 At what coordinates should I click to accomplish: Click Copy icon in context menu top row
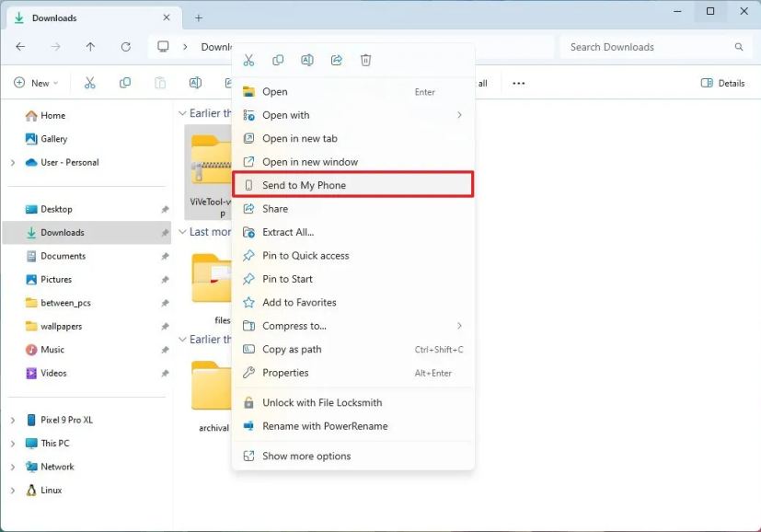[278, 60]
